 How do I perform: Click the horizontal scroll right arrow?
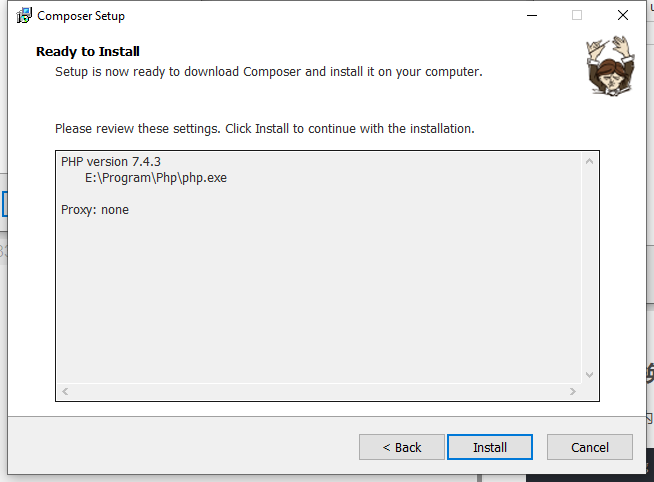572,391
